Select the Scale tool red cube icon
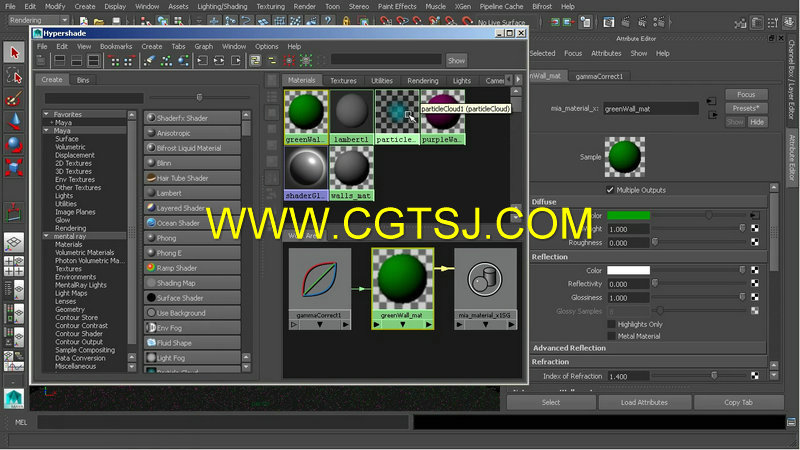This screenshot has width=800, height=450. click(x=14, y=167)
